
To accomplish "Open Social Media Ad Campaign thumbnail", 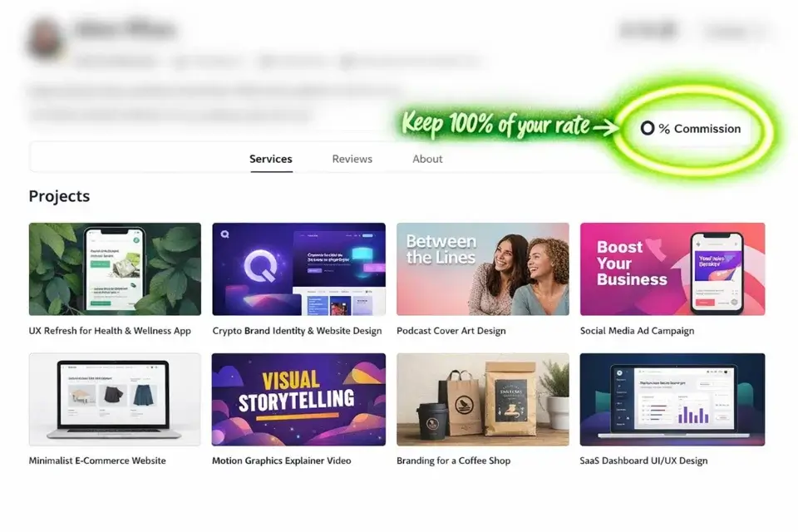I will tap(672, 268).
